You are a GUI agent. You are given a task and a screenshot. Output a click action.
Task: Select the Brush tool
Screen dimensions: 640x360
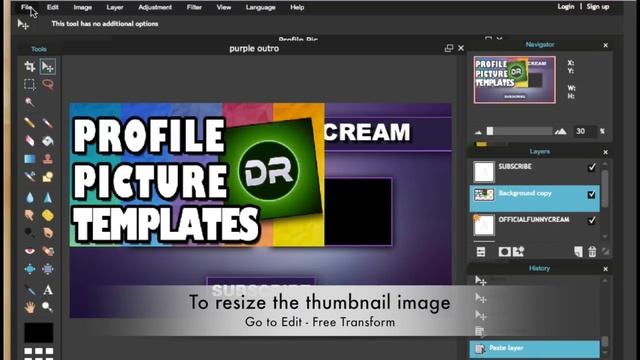(x=48, y=122)
